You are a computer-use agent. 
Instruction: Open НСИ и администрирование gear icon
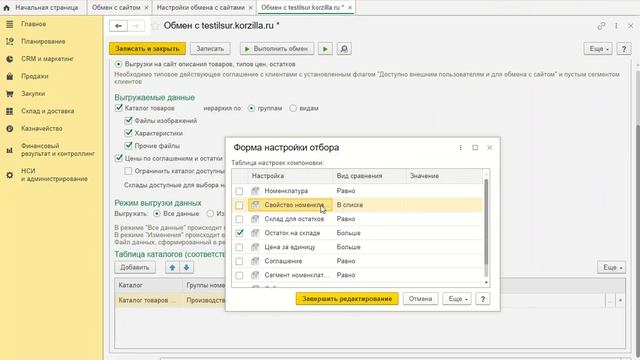(10, 175)
